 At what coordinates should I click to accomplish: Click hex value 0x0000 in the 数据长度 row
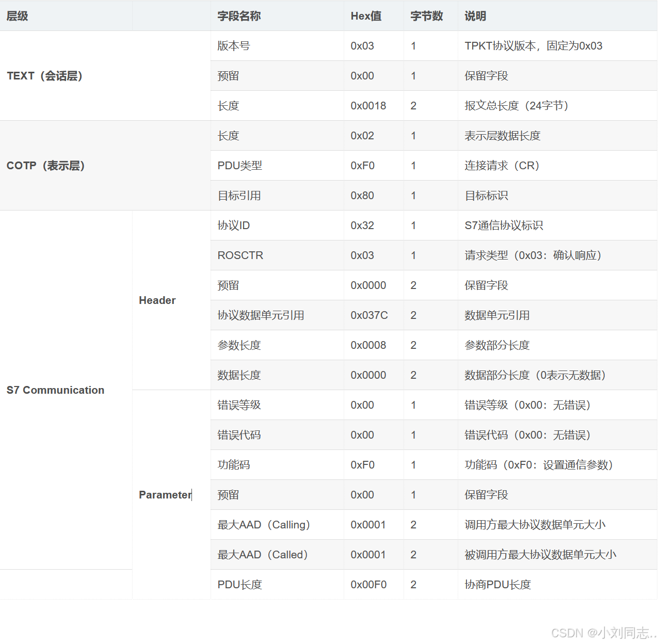click(x=368, y=375)
